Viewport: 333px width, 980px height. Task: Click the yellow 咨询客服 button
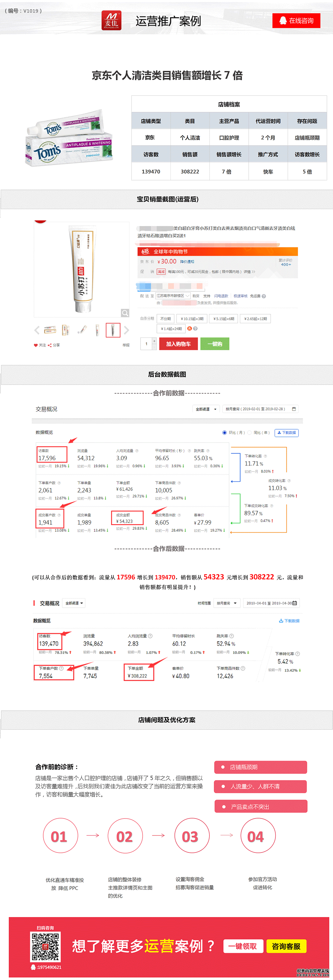286,946
